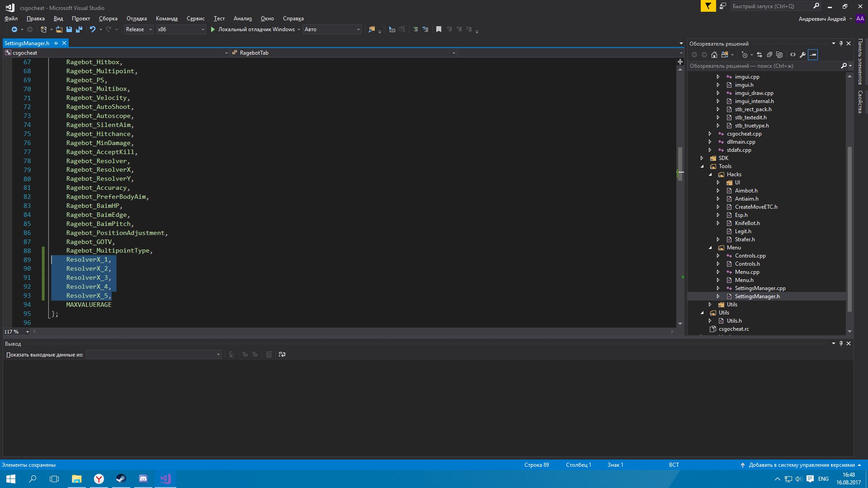Open the Отладка menu
The image size is (868, 488).
point(137,19)
